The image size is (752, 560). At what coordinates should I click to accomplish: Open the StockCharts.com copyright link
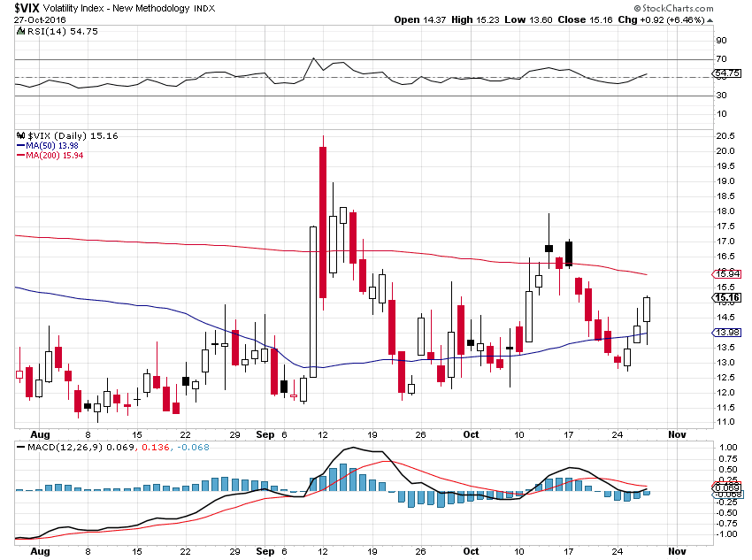pyautogui.click(x=673, y=8)
